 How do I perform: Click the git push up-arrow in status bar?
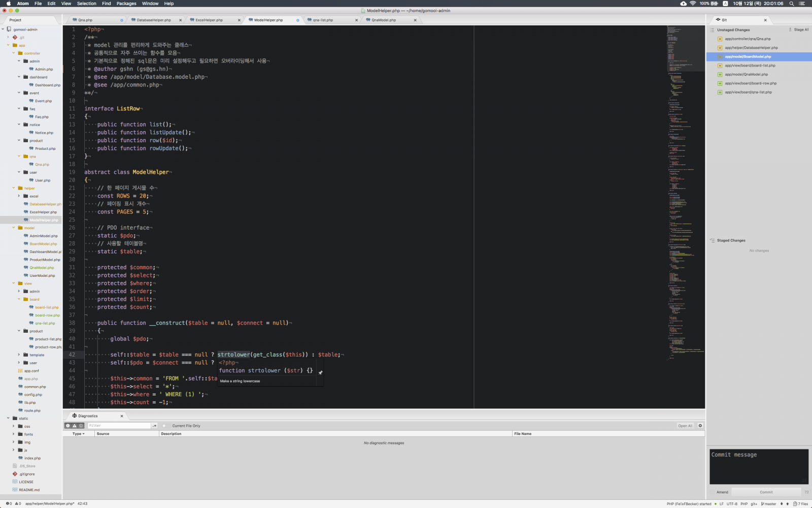pyautogui.click(x=788, y=504)
